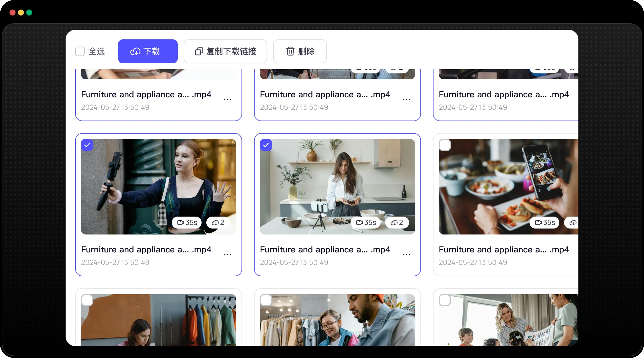
Task: Open more options menu on top-middle card
Action: point(407,99)
